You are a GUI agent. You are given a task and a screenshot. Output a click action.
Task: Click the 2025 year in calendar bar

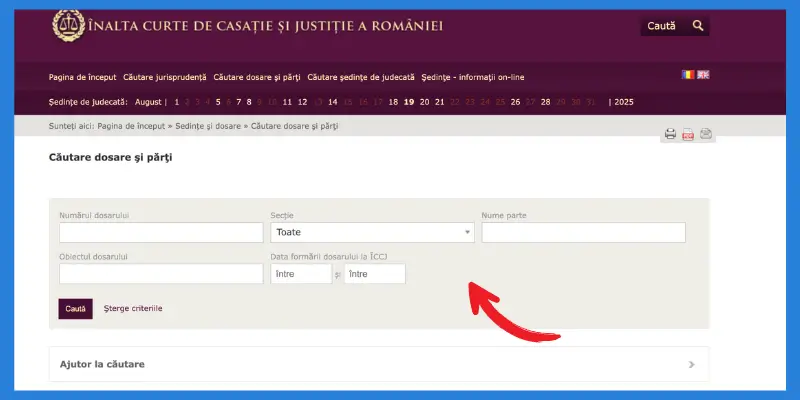pos(624,102)
